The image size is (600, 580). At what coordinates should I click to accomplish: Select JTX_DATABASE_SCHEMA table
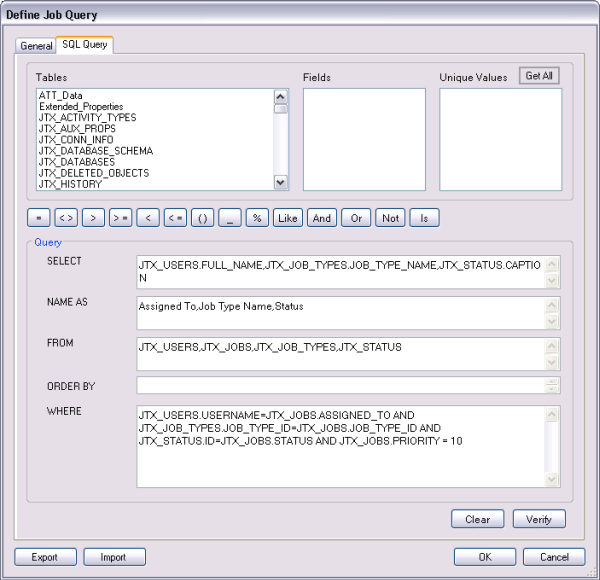click(x=96, y=151)
